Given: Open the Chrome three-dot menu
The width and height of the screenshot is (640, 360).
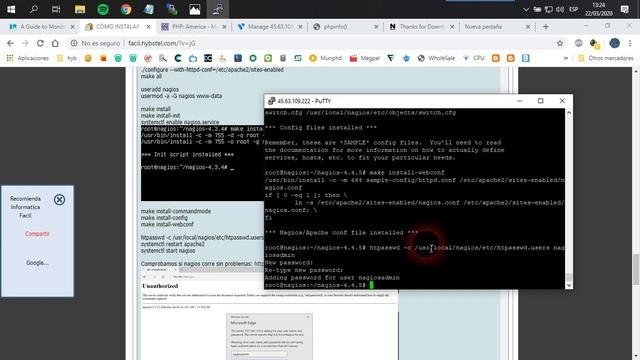Looking at the screenshot, I should pos(630,43).
